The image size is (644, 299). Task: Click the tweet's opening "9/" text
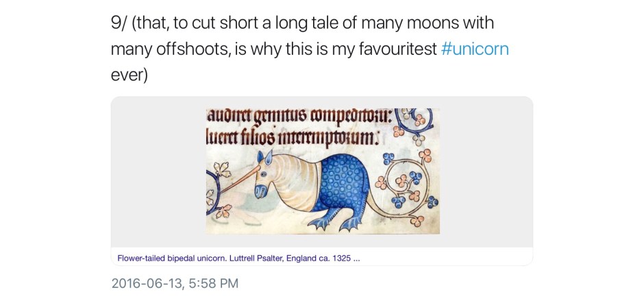click(x=119, y=23)
